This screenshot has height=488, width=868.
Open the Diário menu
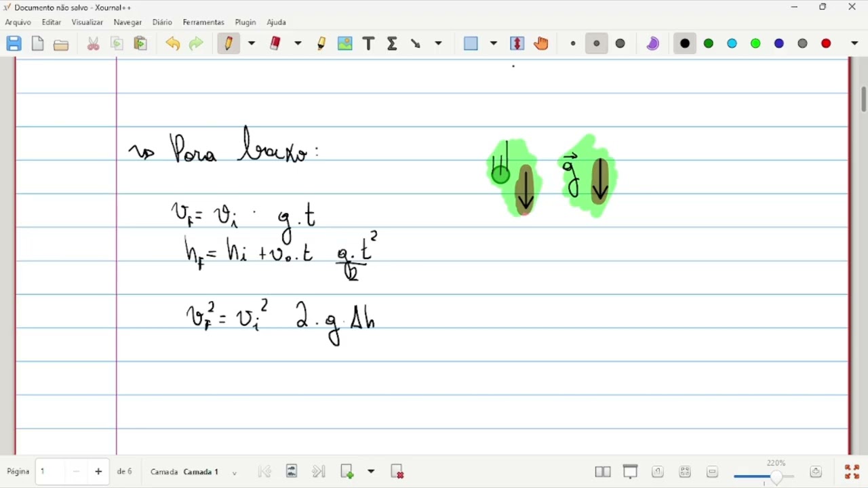coord(162,22)
